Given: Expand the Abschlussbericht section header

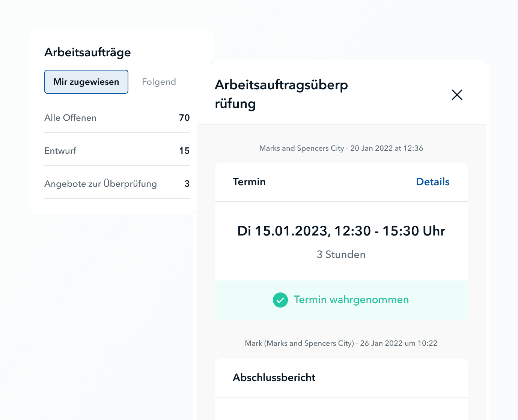Looking at the screenshot, I should click(x=274, y=378).
